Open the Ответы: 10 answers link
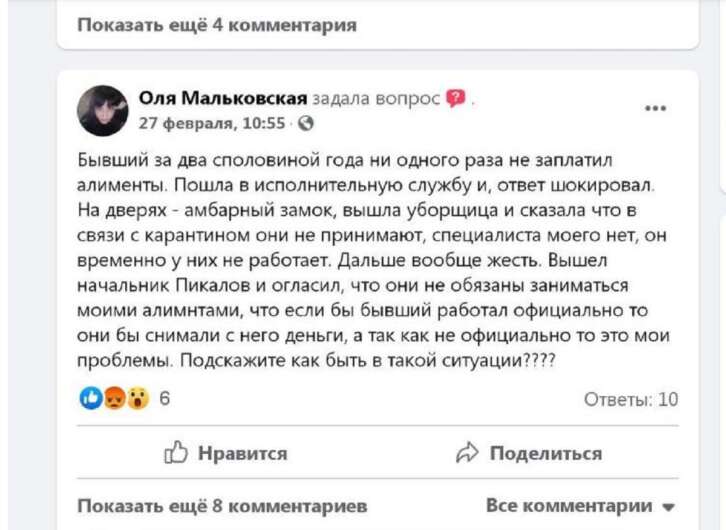Viewport: 726px width, 530px height. [630, 399]
